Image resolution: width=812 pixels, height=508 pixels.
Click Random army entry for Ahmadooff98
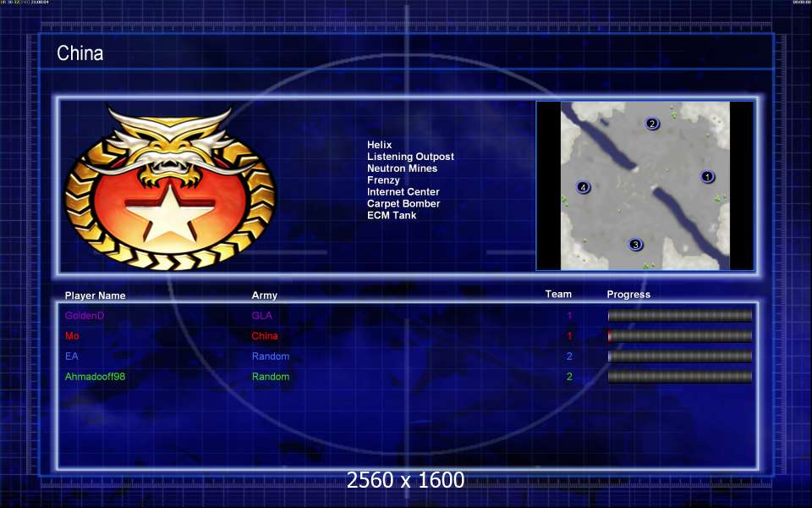point(271,376)
